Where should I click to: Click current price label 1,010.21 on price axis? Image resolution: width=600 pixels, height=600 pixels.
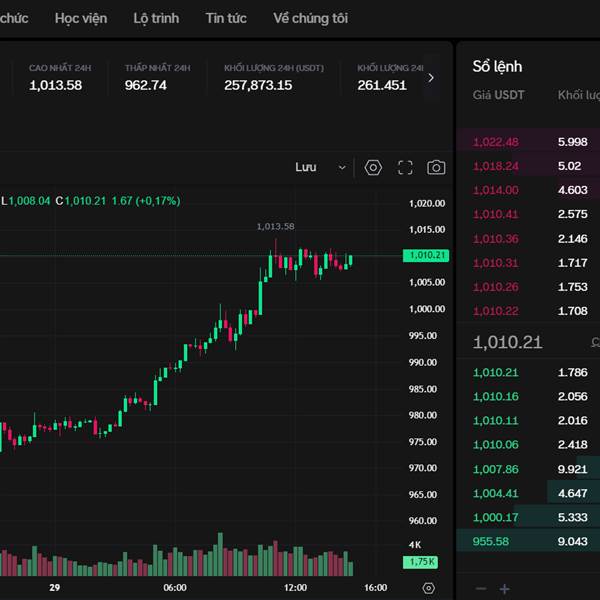click(426, 256)
